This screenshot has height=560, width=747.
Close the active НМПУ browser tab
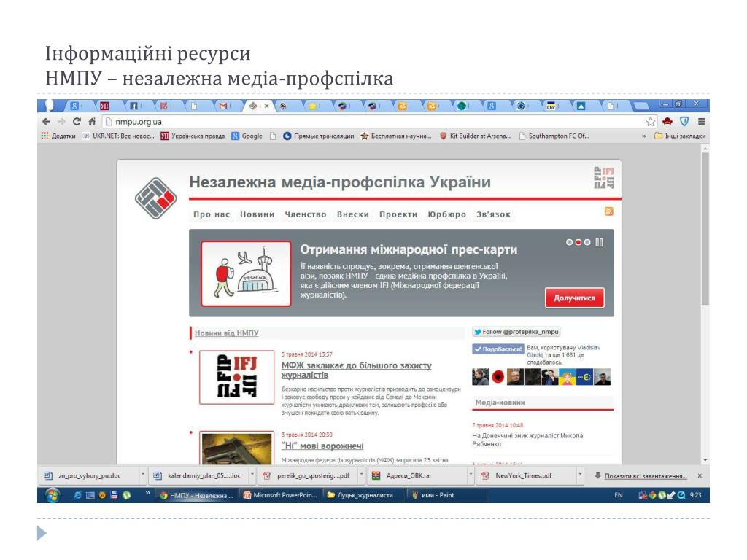[x=267, y=106]
